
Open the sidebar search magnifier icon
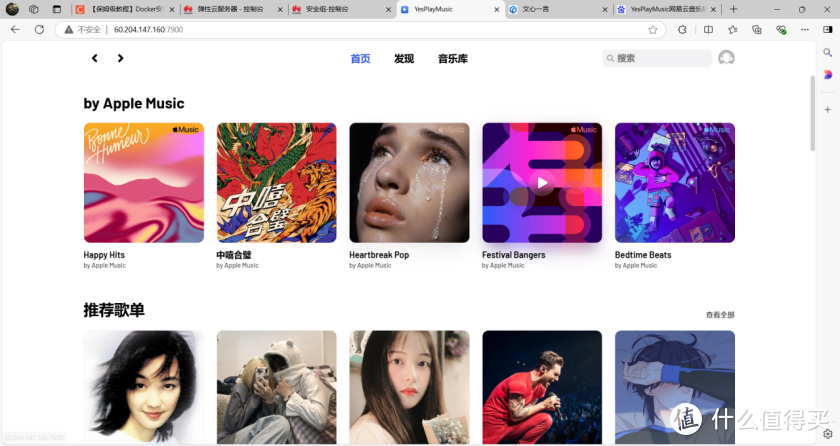(x=828, y=52)
